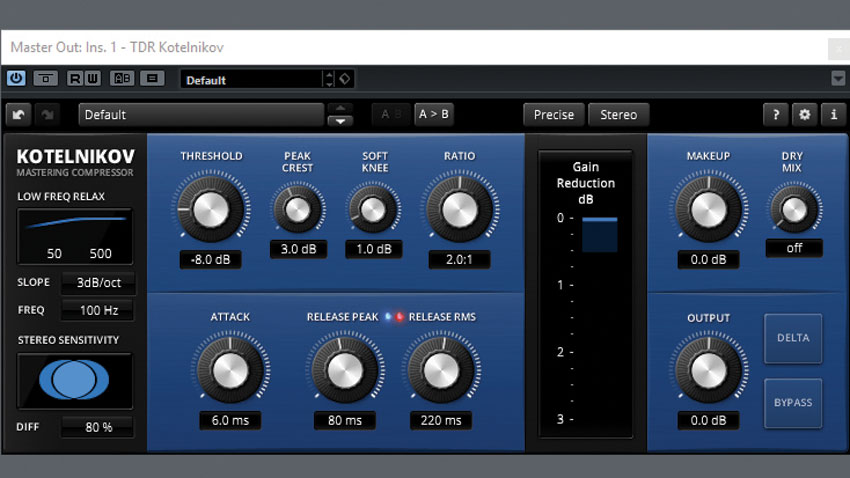Open the host Default preset field
The width and height of the screenshot is (850, 478).
251,80
